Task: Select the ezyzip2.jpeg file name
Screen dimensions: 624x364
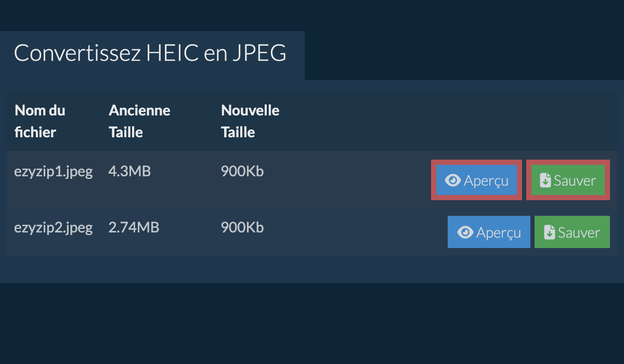Action: pos(54,228)
